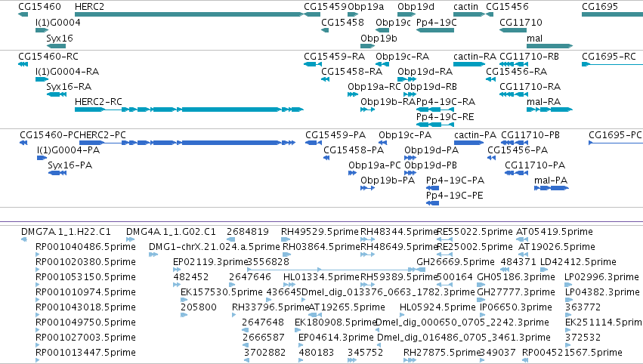Viewport: 643px width, 364px height.
Task: Select the RP001040486.5prime EST label
Action: [x=85, y=247]
